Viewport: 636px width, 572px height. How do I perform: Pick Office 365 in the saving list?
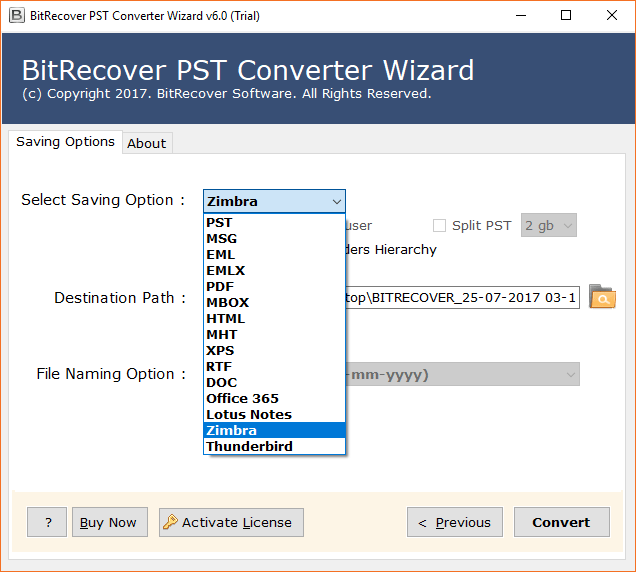pyautogui.click(x=274, y=399)
